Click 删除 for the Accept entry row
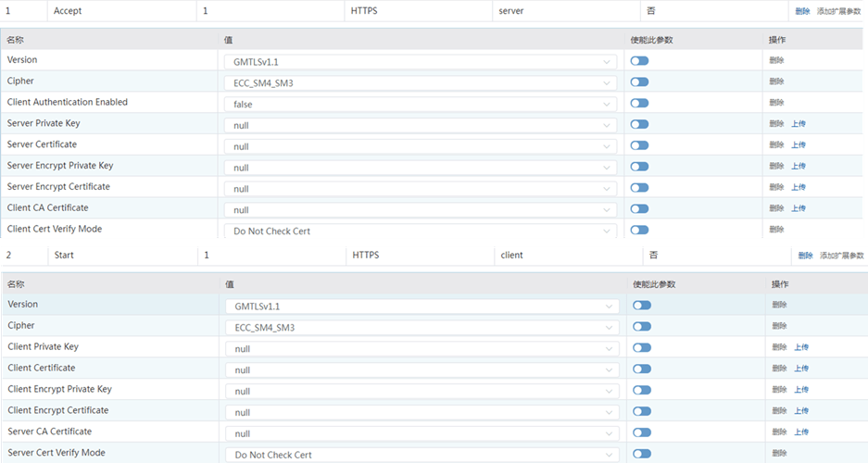This screenshot has height=463, width=868. [802, 11]
